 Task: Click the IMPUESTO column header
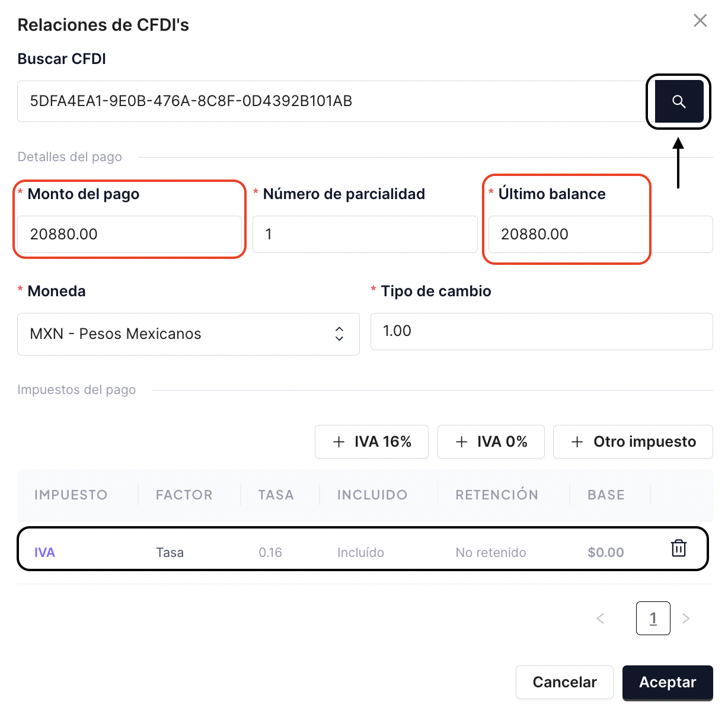coord(71,495)
